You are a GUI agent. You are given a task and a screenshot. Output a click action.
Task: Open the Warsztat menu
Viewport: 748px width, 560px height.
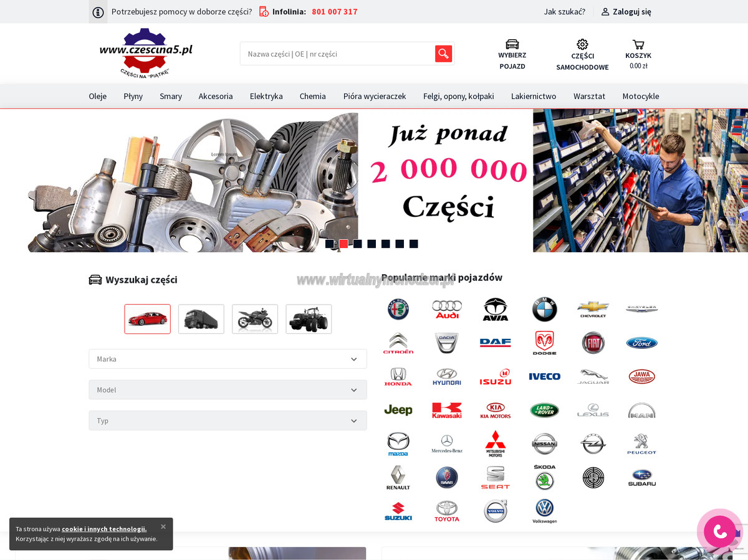point(590,96)
